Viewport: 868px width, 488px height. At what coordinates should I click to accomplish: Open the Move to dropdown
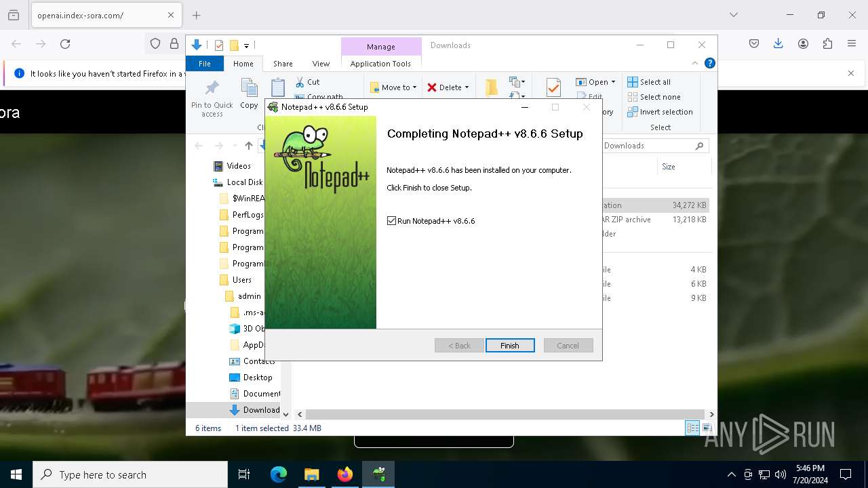click(393, 87)
